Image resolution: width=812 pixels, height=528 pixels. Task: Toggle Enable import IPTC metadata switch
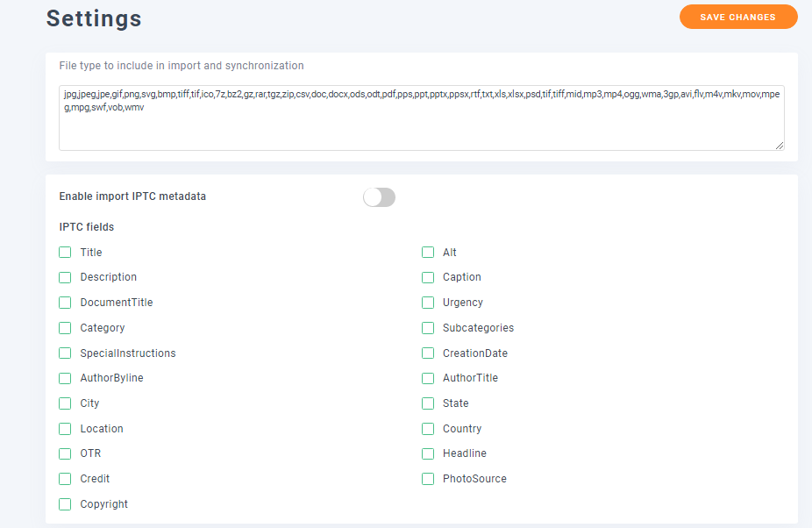379,197
